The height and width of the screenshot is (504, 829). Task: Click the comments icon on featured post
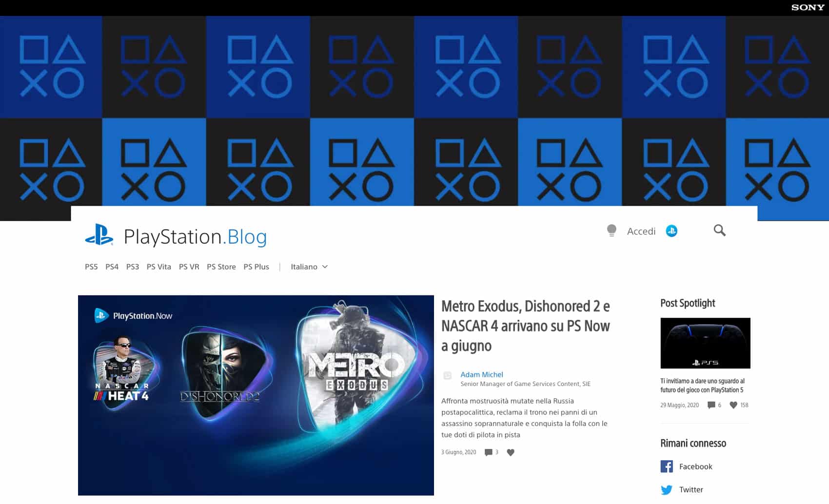[x=488, y=452]
